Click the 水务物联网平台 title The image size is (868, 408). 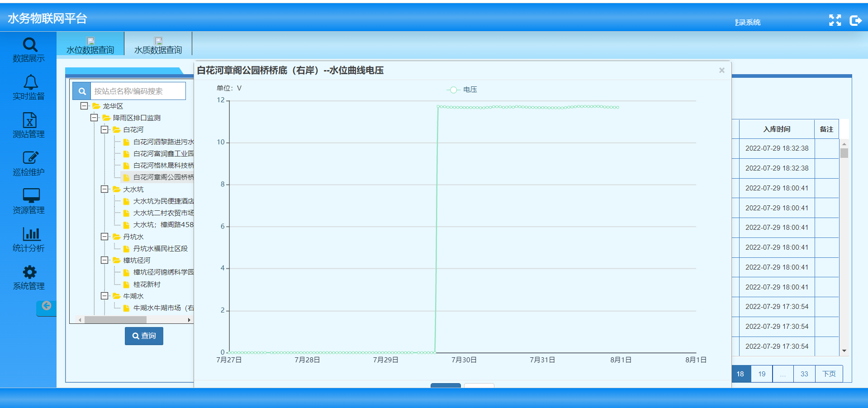coord(47,19)
